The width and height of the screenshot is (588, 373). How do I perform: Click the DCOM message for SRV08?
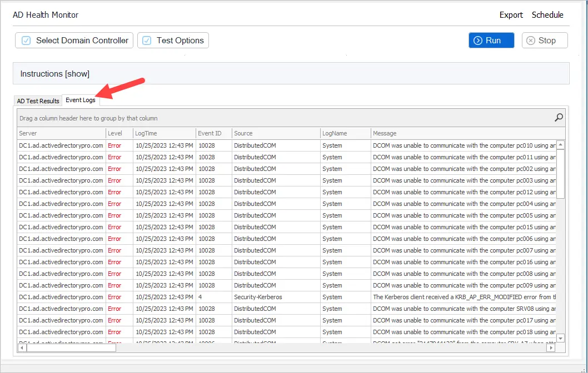(464, 309)
